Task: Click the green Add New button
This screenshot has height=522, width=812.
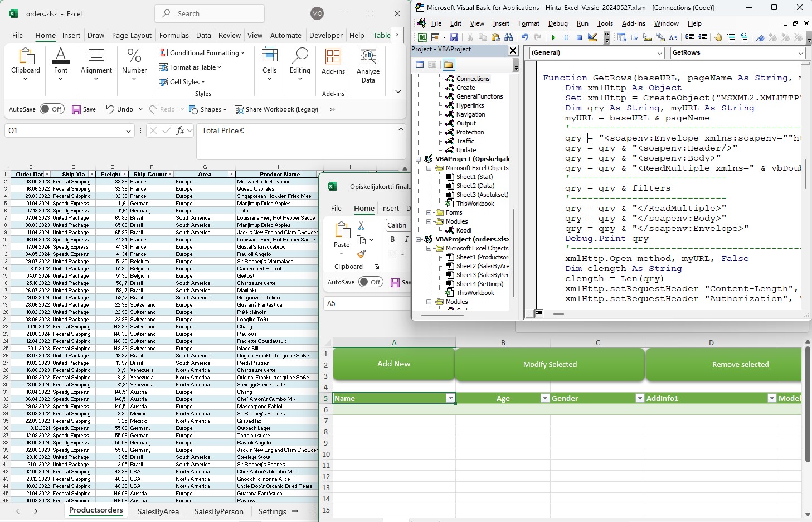Action: [x=393, y=364]
